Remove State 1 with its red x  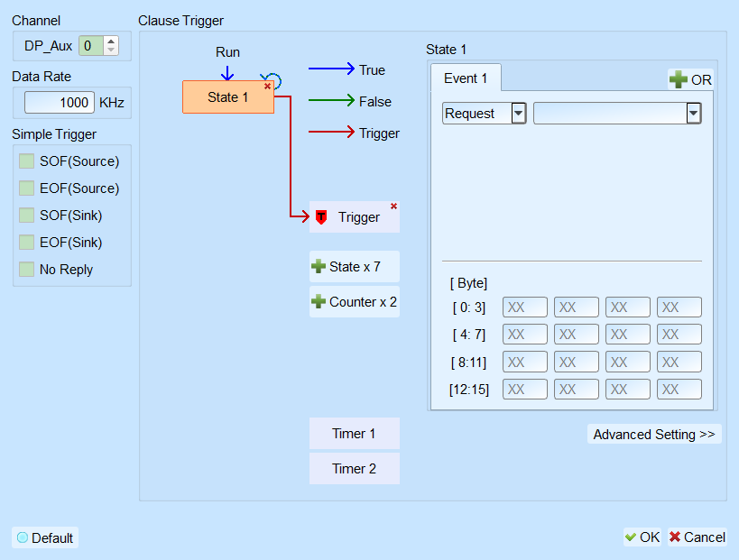tap(267, 87)
